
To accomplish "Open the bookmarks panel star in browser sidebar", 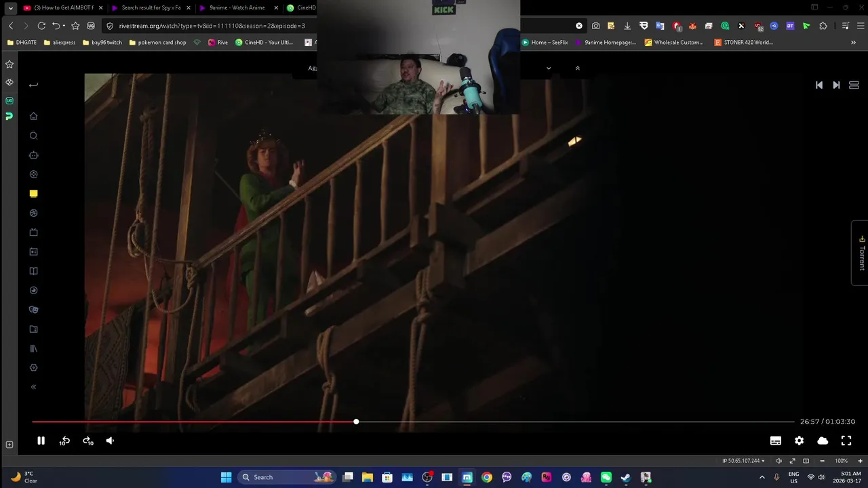I will [x=9, y=64].
